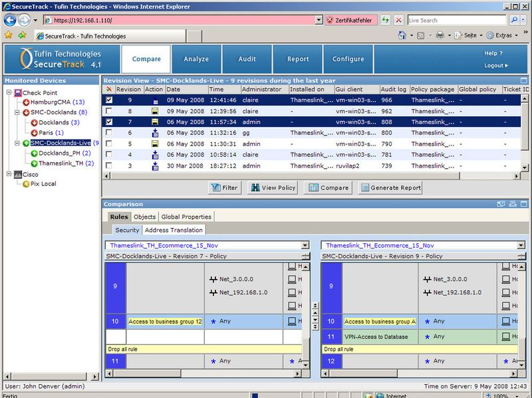Select the Address Translation sub-tab

174,230
